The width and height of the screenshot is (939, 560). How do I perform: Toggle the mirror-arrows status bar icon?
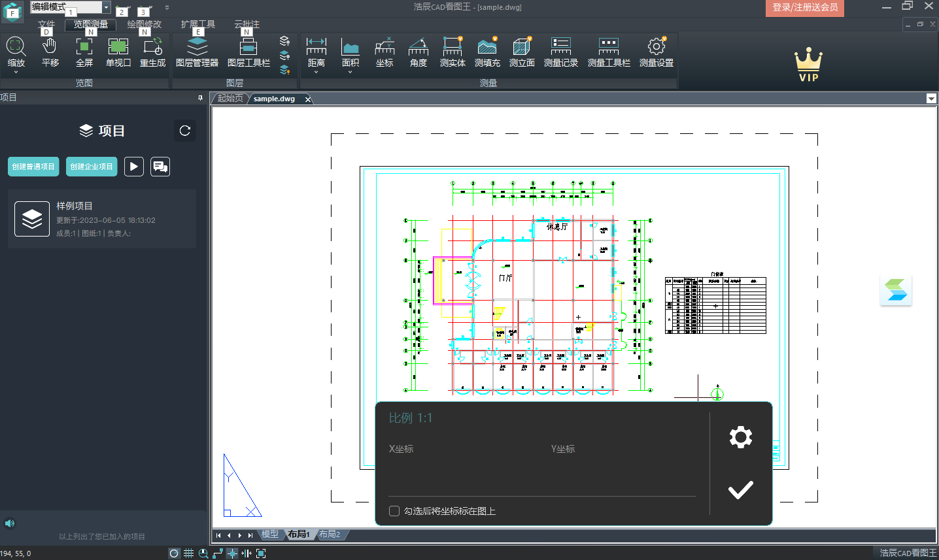[247, 553]
